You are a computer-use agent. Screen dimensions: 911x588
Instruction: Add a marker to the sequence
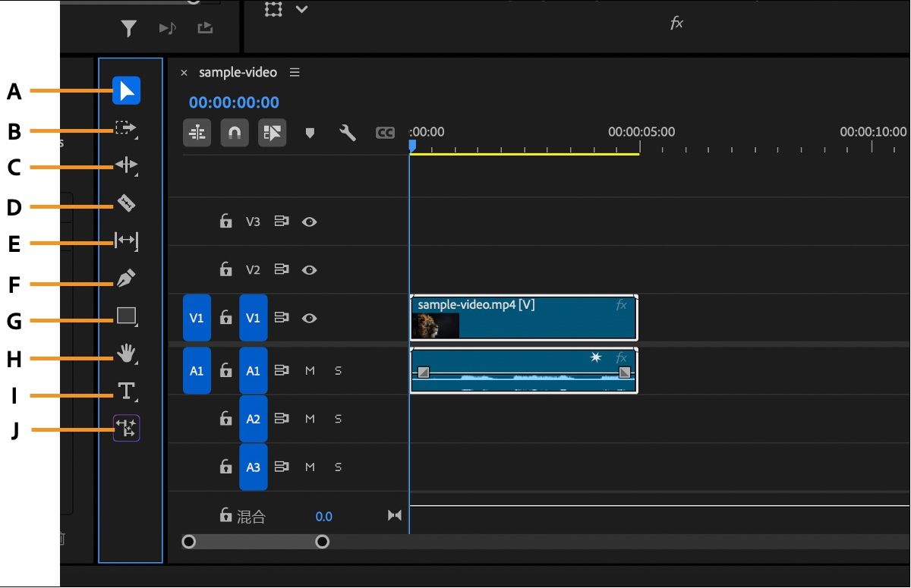(310, 132)
